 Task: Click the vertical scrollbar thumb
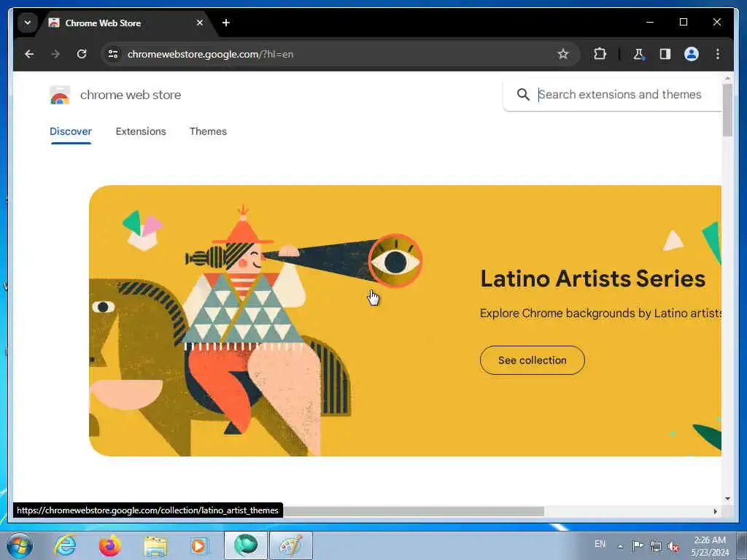click(727, 111)
